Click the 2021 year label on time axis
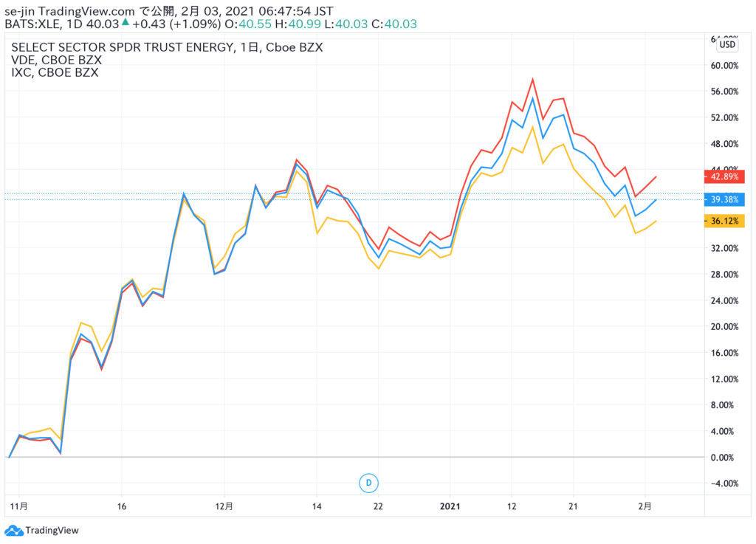Screen dimensions: 756x544 (450, 506)
